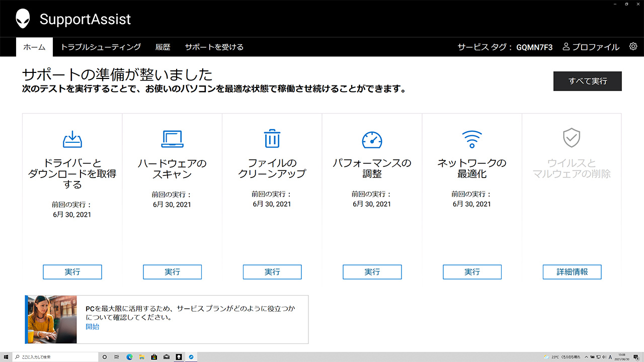Click the ハードウェアのスキャン laptop icon
The image size is (644, 362).
point(172,139)
